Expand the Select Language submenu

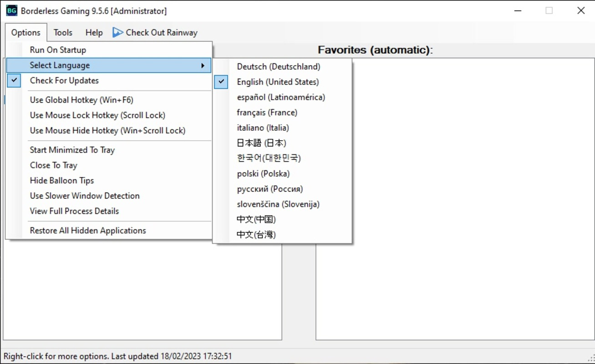tap(109, 66)
